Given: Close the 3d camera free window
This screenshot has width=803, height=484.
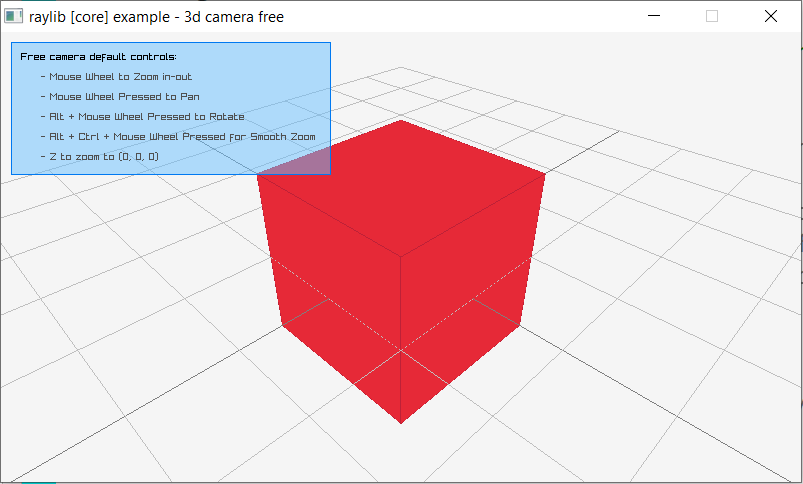Looking at the screenshot, I should click(771, 16).
